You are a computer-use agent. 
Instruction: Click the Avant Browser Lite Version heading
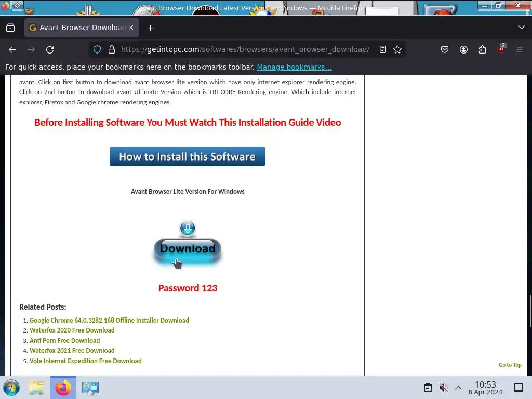[188, 191]
